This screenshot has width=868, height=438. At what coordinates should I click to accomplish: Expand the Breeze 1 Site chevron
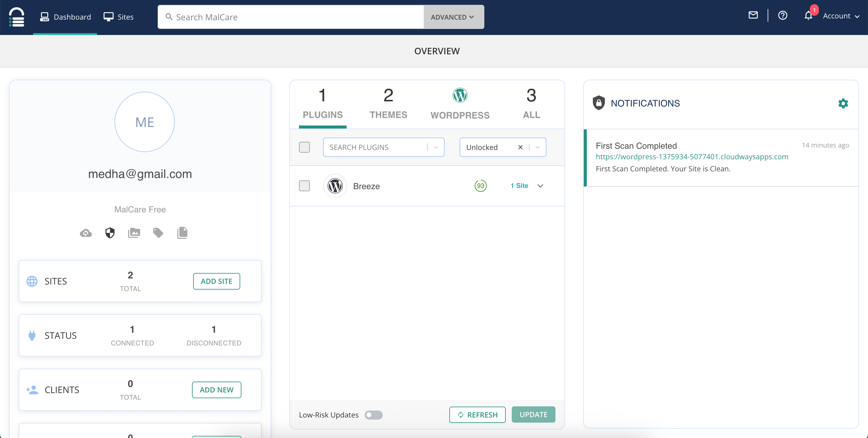pos(540,186)
